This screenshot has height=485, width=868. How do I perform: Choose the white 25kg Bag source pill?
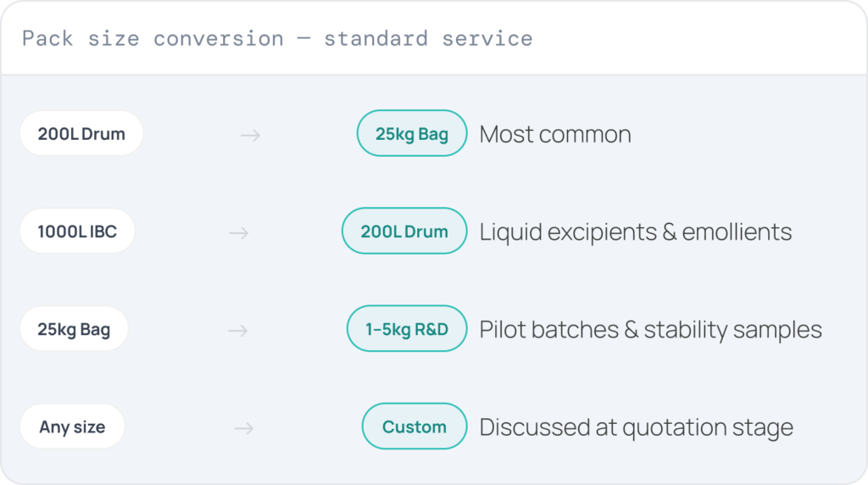(74, 329)
